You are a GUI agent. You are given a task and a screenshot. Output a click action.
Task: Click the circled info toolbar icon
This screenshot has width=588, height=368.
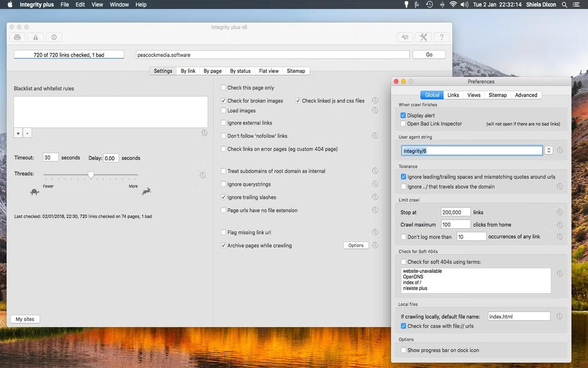point(54,37)
